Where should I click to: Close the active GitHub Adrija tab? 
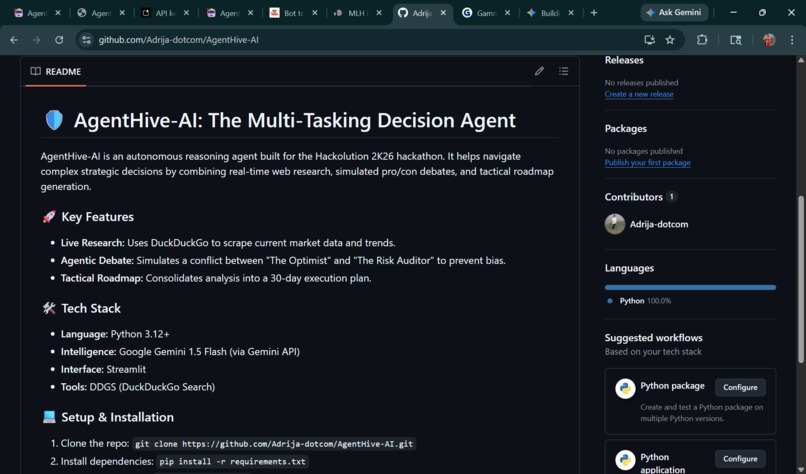point(443,13)
